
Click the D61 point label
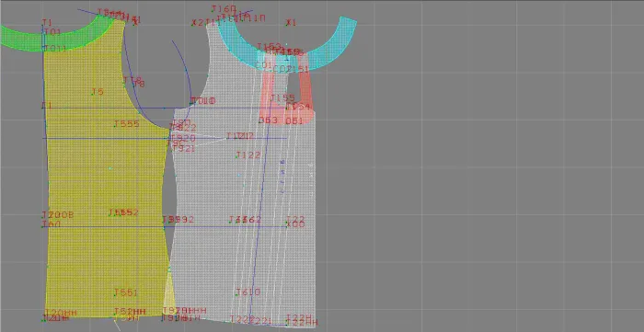tap(294, 120)
